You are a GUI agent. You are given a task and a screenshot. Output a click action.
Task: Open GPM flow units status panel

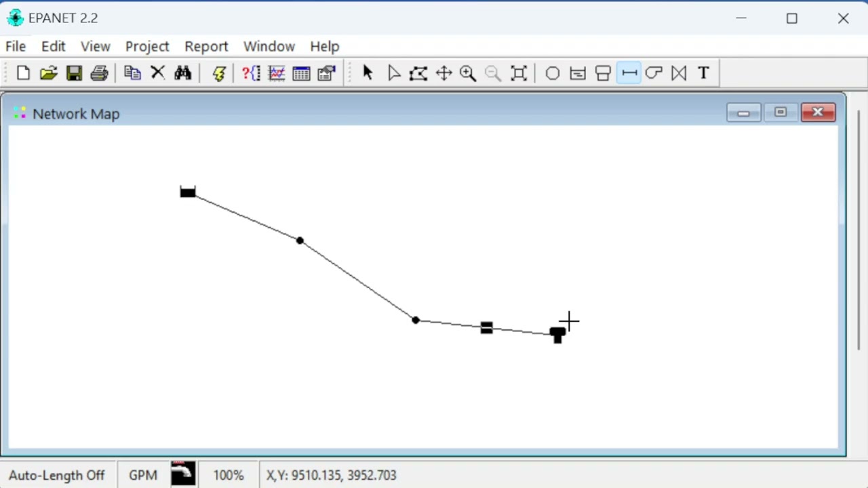click(x=143, y=475)
